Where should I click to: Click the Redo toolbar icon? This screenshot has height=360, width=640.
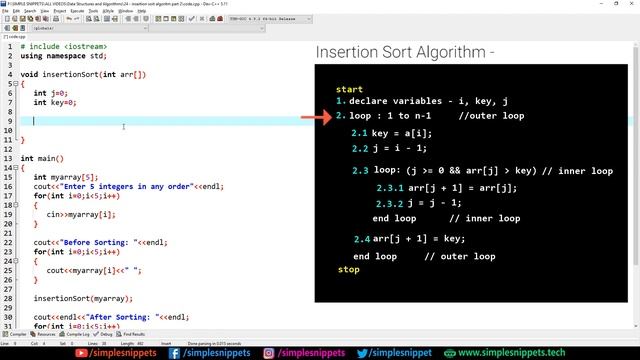click(76, 19)
